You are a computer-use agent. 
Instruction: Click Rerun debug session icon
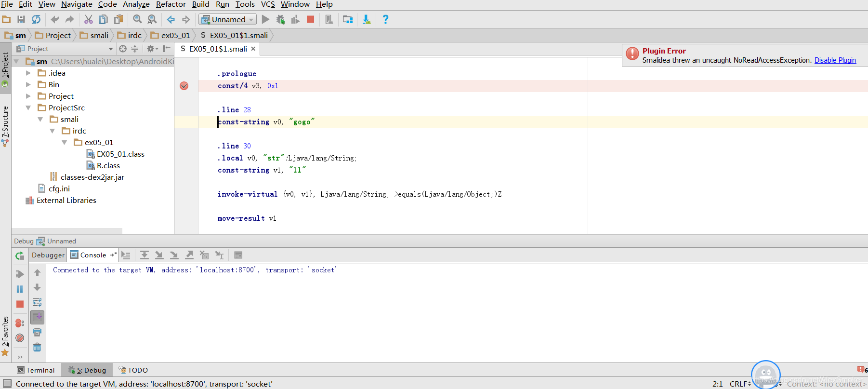pyautogui.click(x=20, y=256)
